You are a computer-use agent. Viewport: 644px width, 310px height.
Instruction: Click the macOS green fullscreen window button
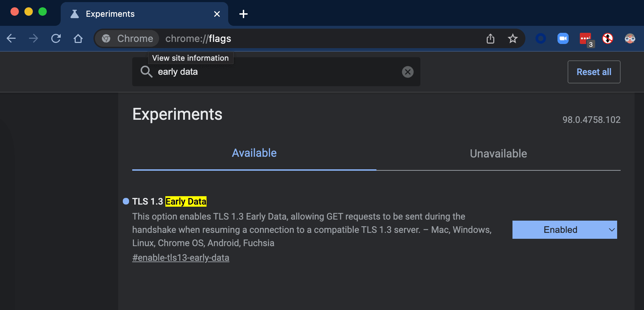[x=43, y=12]
